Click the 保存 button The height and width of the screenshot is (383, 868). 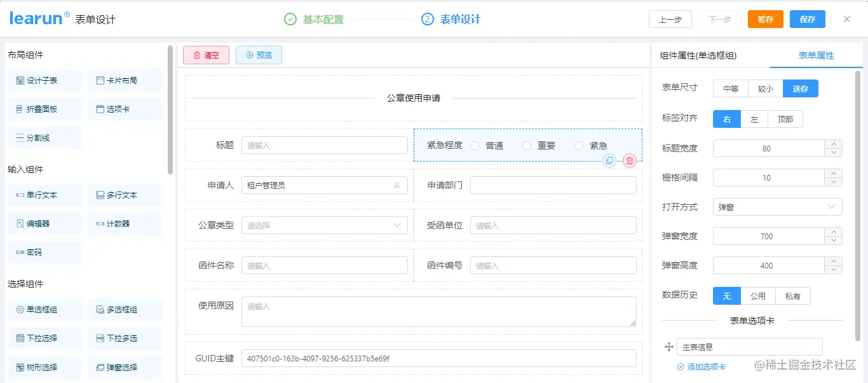(808, 19)
